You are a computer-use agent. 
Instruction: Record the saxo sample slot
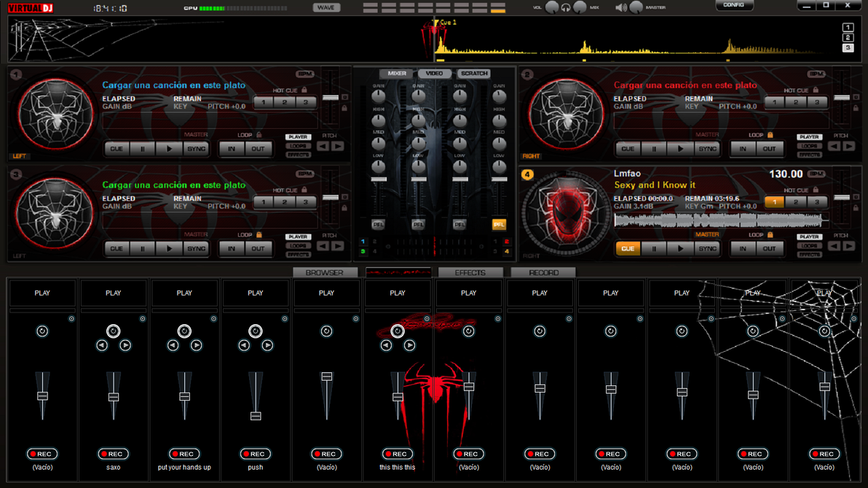click(114, 454)
